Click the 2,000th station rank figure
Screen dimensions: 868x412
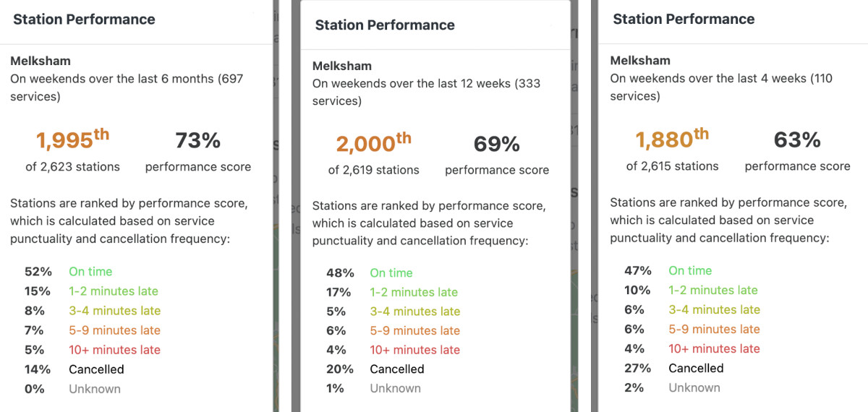(373, 144)
